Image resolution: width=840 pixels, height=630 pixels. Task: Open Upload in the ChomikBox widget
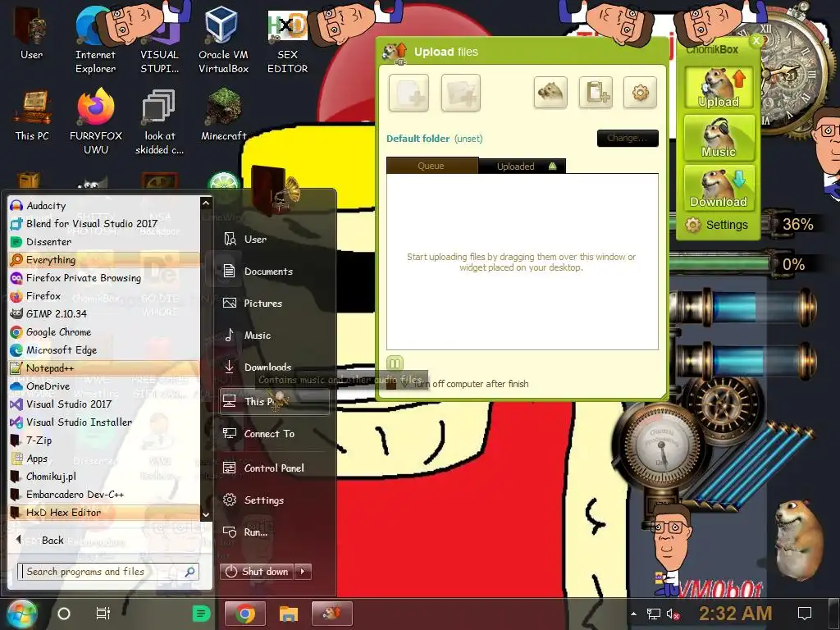click(x=719, y=88)
